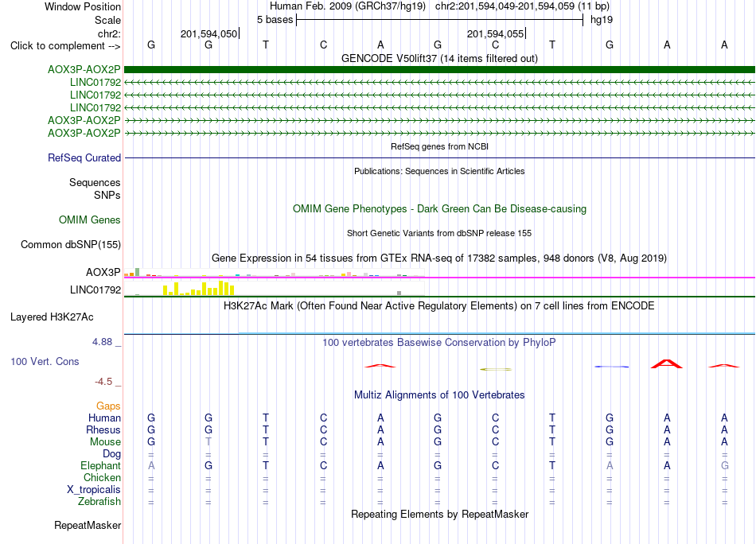The width and height of the screenshot is (756, 544).
Task: Click the 'RepeatMasker' track label
Action: [88, 525]
